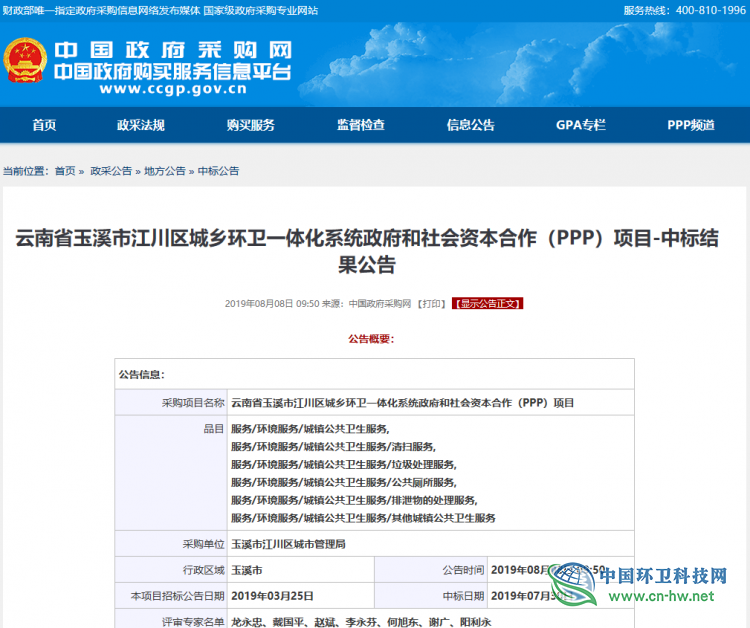Click the 政采公告 breadcrumb link

(x=111, y=171)
